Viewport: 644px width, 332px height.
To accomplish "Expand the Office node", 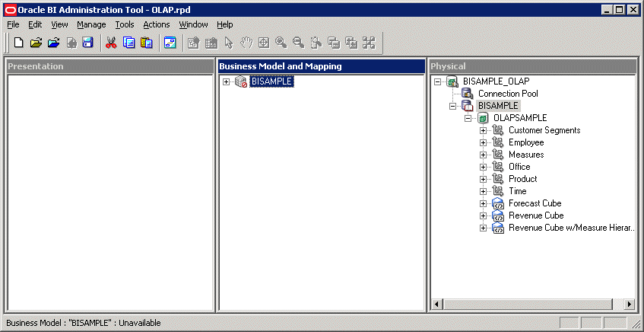I will click(483, 167).
